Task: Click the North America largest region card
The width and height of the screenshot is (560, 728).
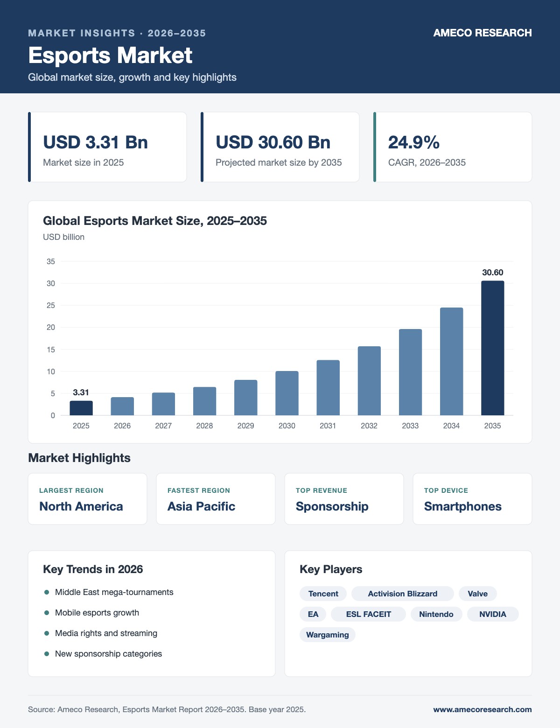Action: point(87,499)
